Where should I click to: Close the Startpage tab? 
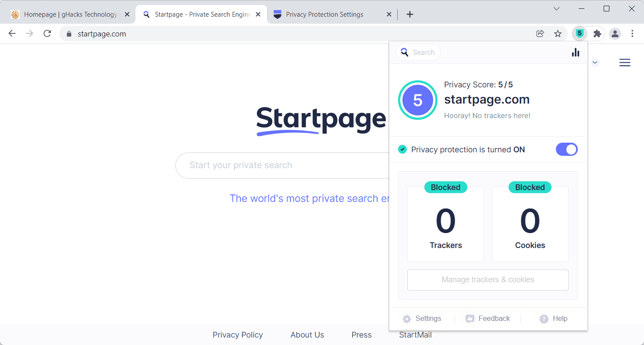tap(258, 14)
